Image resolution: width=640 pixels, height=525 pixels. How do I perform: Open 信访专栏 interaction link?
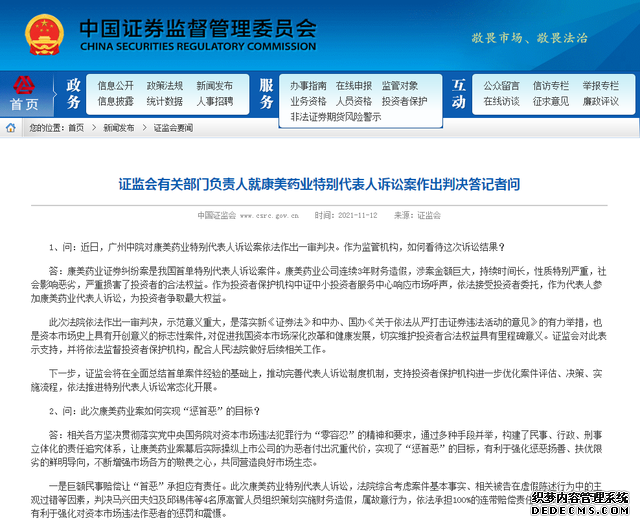point(551,86)
